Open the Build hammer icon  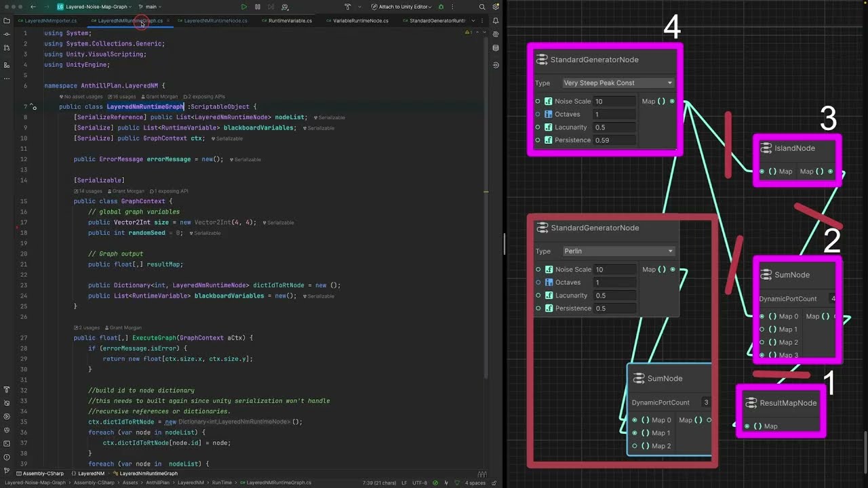[x=347, y=7]
